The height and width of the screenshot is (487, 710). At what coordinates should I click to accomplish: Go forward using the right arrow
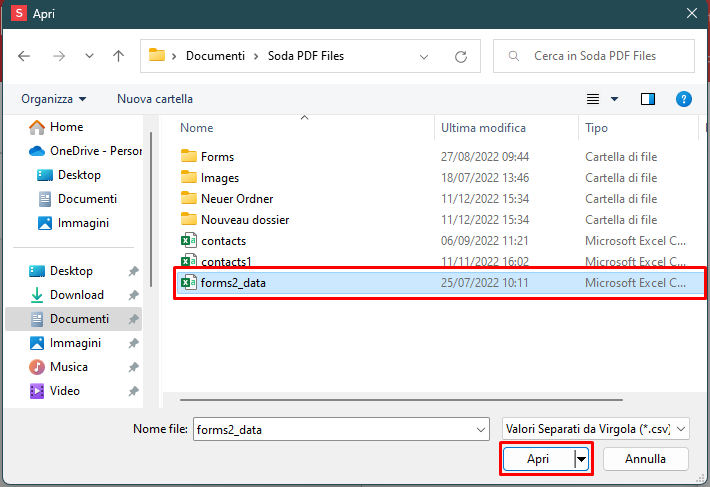(x=59, y=56)
